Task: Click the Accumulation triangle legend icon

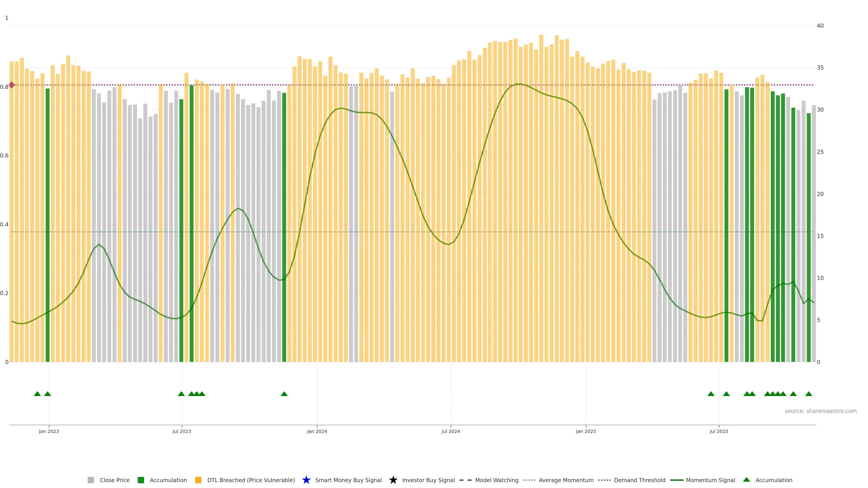Action: click(747, 480)
